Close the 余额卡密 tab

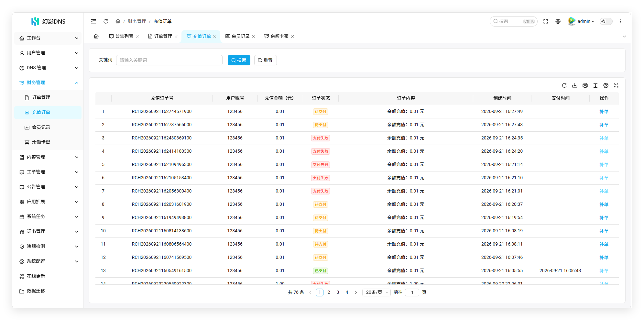click(x=292, y=37)
